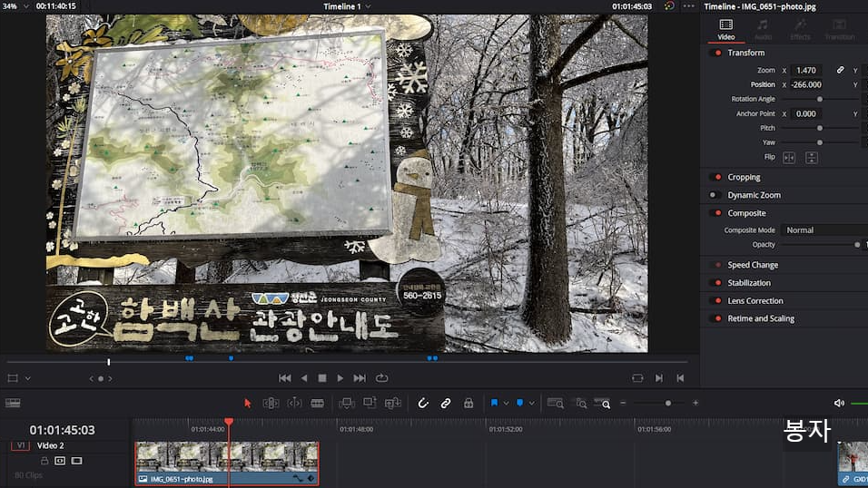Flip the clip horizontally
This screenshot has height=488, width=868.
tap(789, 158)
